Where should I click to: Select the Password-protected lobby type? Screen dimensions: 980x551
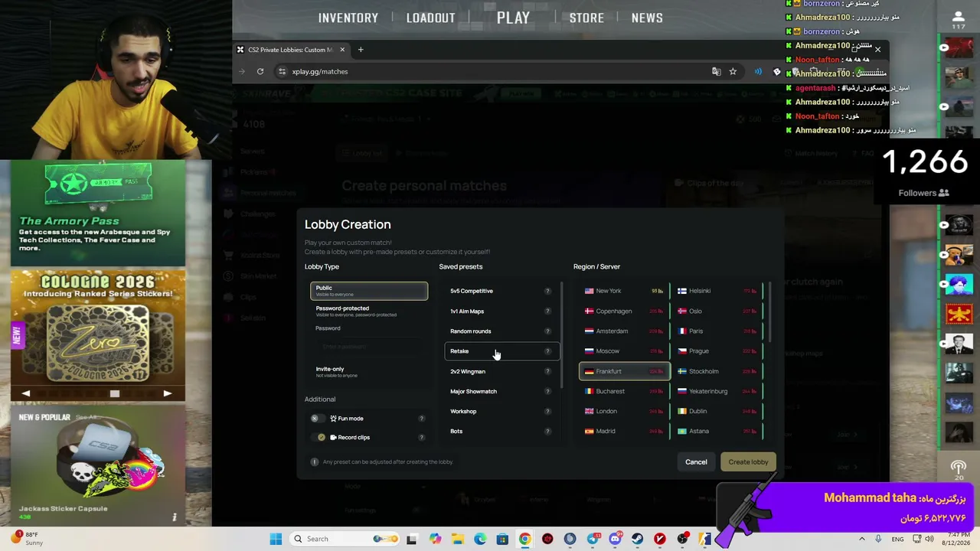tap(369, 311)
